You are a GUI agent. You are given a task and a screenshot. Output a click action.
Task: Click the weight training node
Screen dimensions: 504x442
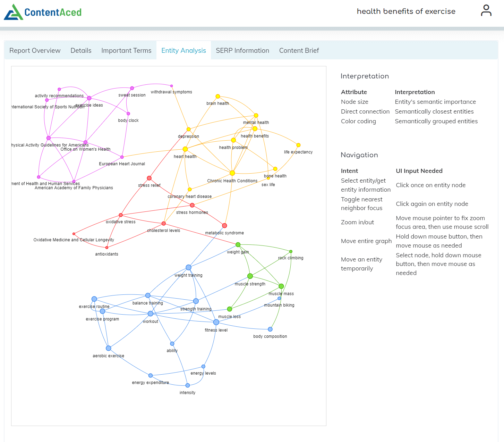[x=188, y=267]
